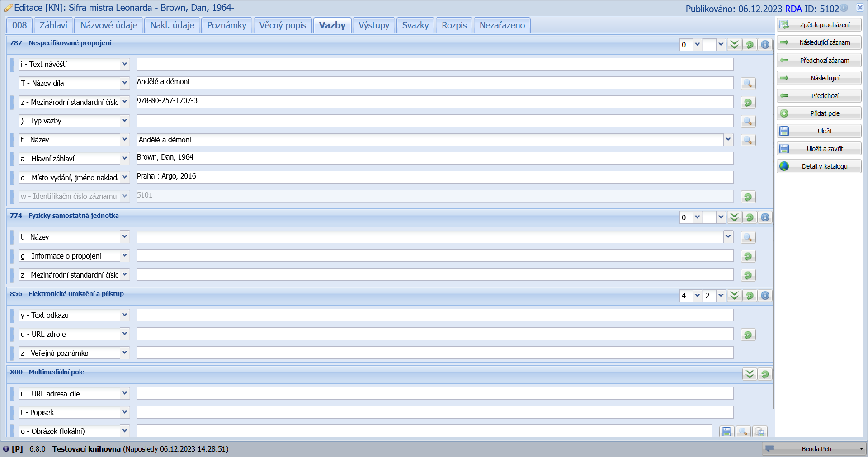Screen dimensions: 868x457
Task: Click the green refresh icon beside URL zdroje field
Action: coord(748,335)
